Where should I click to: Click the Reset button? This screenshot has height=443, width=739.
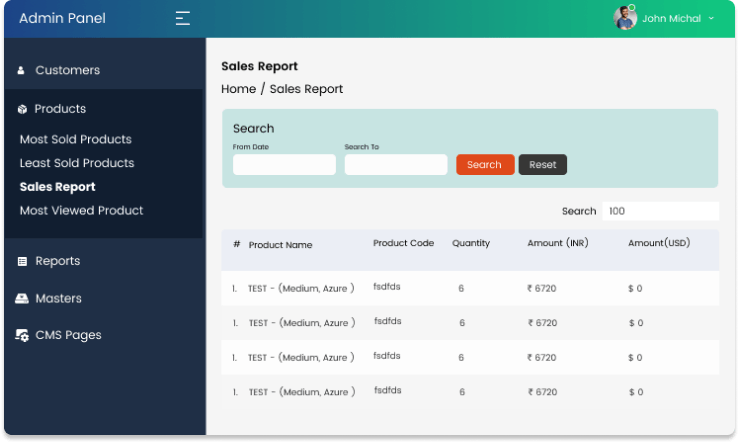[x=542, y=164]
